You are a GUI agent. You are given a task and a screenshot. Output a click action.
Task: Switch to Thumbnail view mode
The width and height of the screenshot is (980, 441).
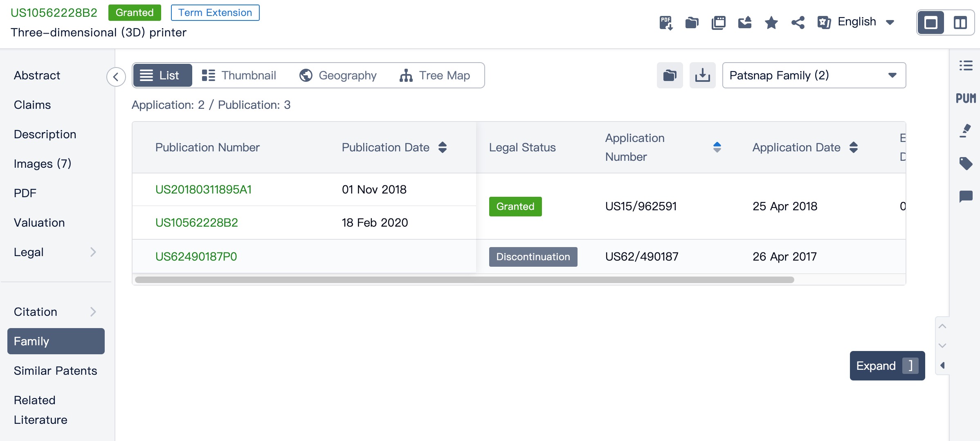point(239,75)
